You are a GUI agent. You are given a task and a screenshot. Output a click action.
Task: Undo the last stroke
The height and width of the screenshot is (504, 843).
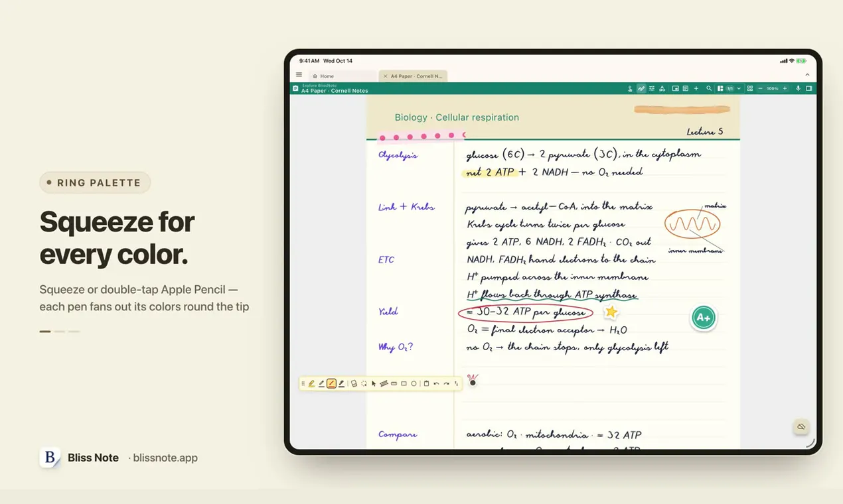coord(436,383)
